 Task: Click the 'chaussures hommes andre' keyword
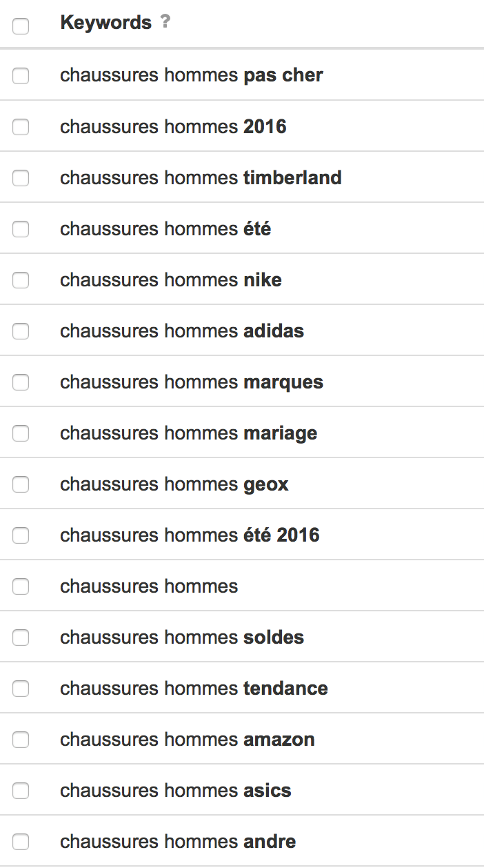[178, 842]
